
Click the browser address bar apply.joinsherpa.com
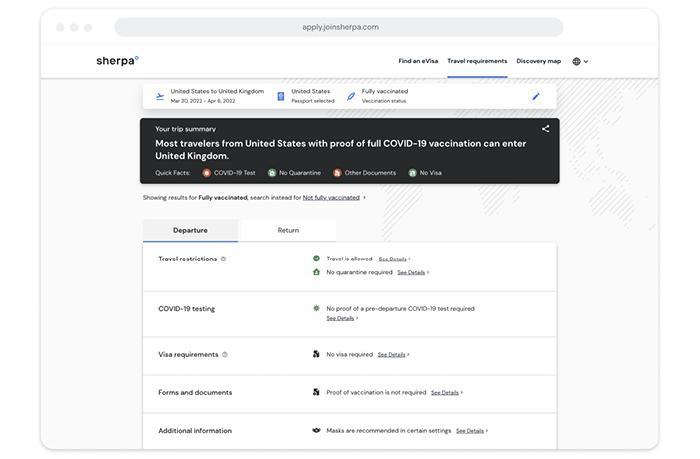[x=339, y=27]
